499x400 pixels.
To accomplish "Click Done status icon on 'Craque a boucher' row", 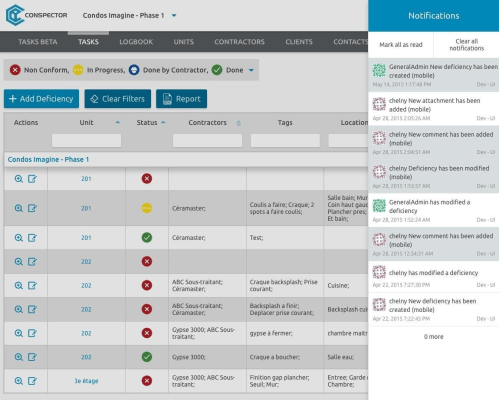I will pyautogui.click(x=147, y=357).
